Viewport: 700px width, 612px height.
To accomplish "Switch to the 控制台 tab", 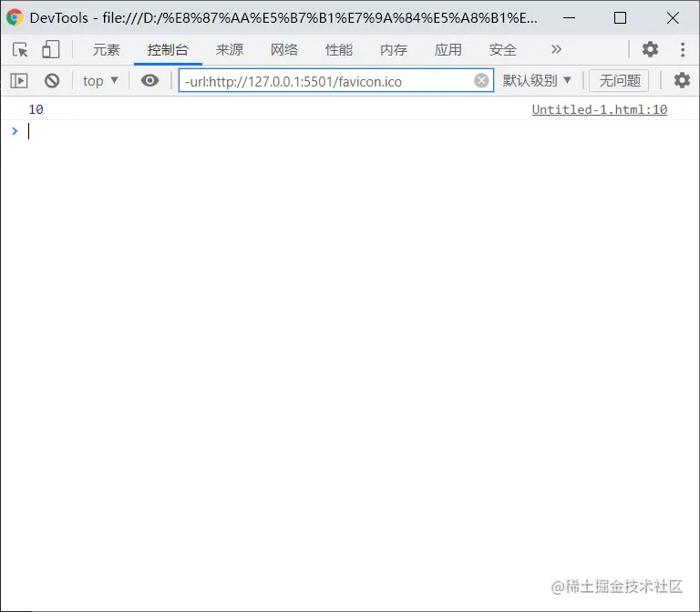I will click(168, 49).
